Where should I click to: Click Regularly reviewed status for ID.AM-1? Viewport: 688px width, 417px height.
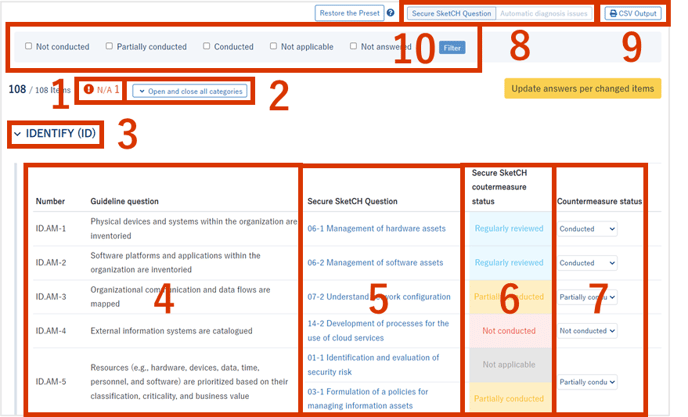pos(509,228)
